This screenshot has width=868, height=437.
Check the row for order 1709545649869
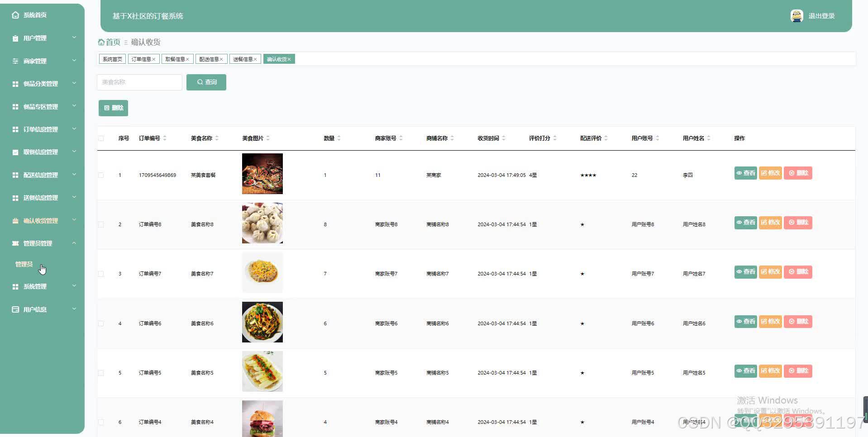point(101,175)
